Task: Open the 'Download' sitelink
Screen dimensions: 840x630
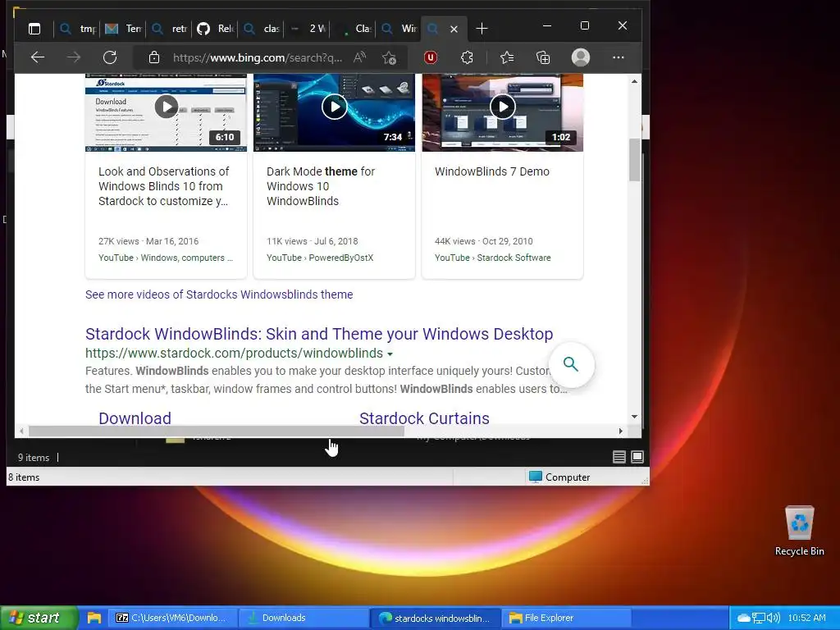Action: point(135,418)
